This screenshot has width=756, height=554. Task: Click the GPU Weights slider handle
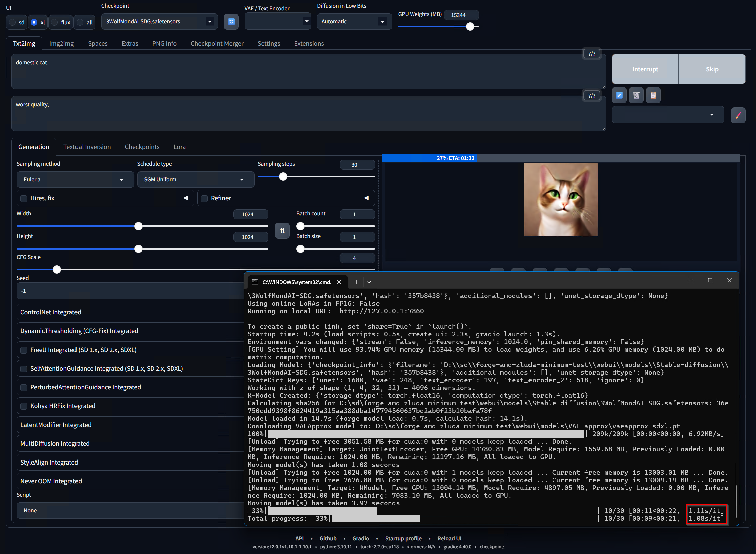tap(470, 26)
